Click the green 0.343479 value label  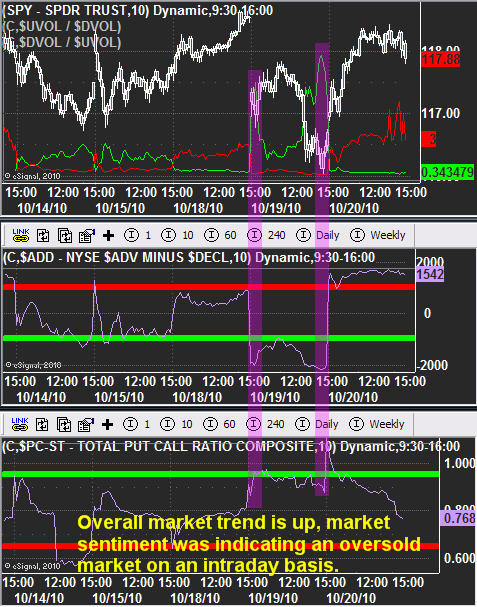(x=448, y=172)
